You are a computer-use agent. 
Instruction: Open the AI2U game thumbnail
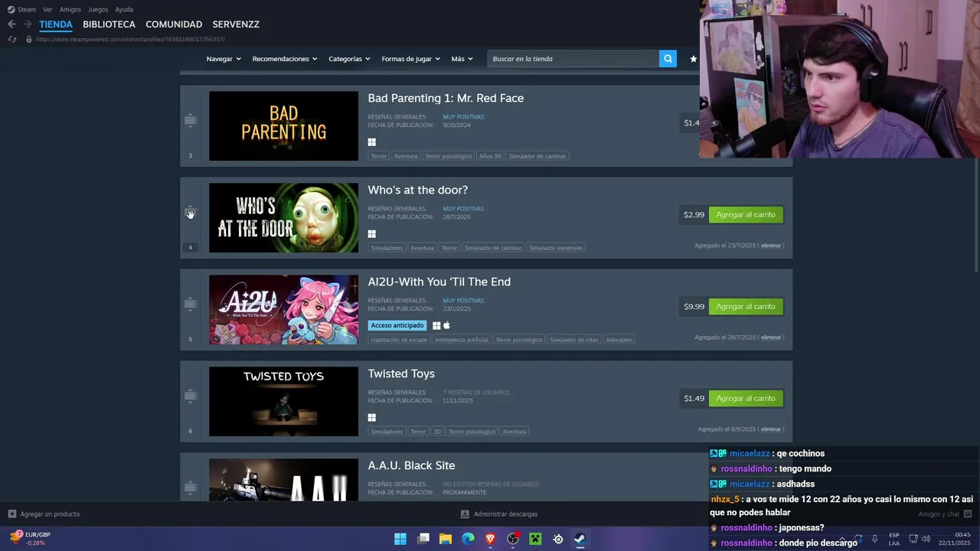tap(283, 310)
